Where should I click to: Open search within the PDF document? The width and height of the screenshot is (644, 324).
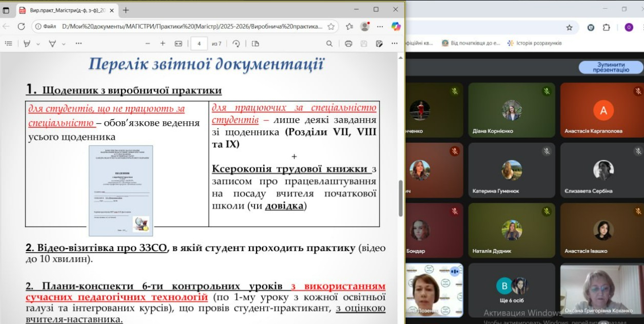click(x=330, y=43)
